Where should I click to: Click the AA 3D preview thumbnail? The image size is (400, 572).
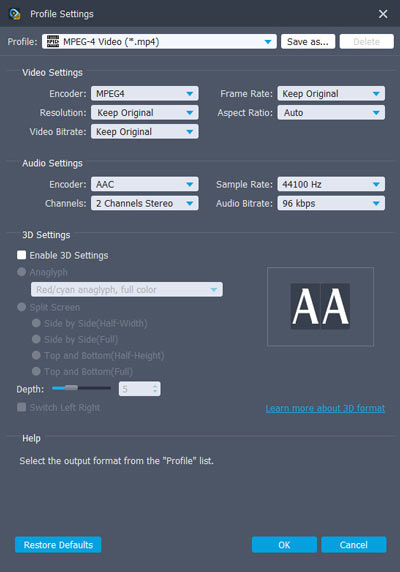pyautogui.click(x=320, y=306)
